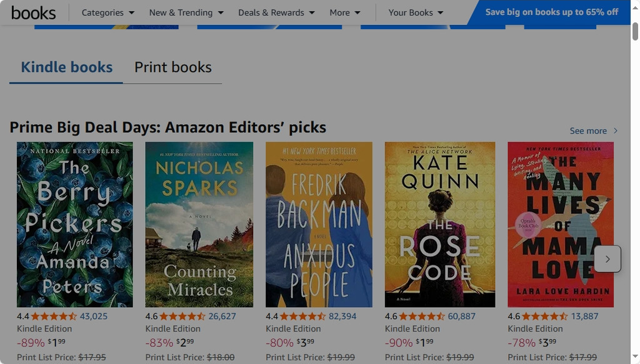Image resolution: width=640 pixels, height=364 pixels.
Task: Expand the Categories dropdown
Action: pos(107,12)
